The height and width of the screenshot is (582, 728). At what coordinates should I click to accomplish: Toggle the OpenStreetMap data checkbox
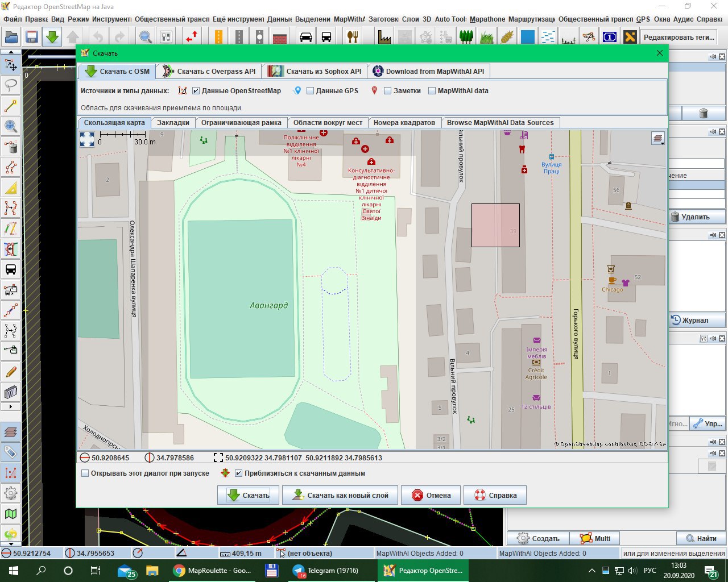point(196,91)
